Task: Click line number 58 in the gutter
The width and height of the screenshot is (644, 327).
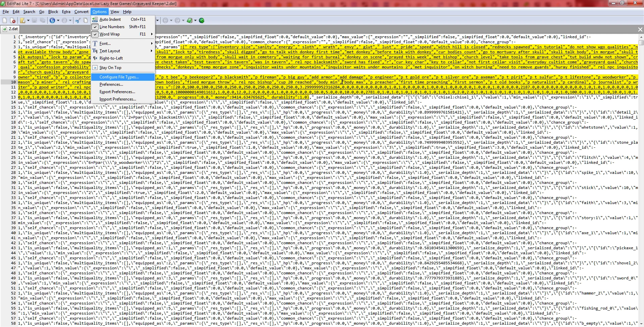Action: (13, 323)
